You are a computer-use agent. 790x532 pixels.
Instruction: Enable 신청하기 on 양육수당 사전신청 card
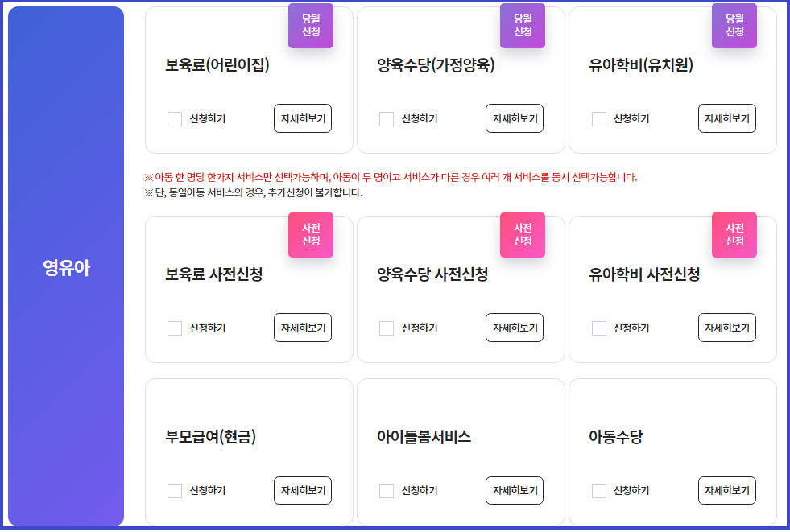click(x=386, y=328)
